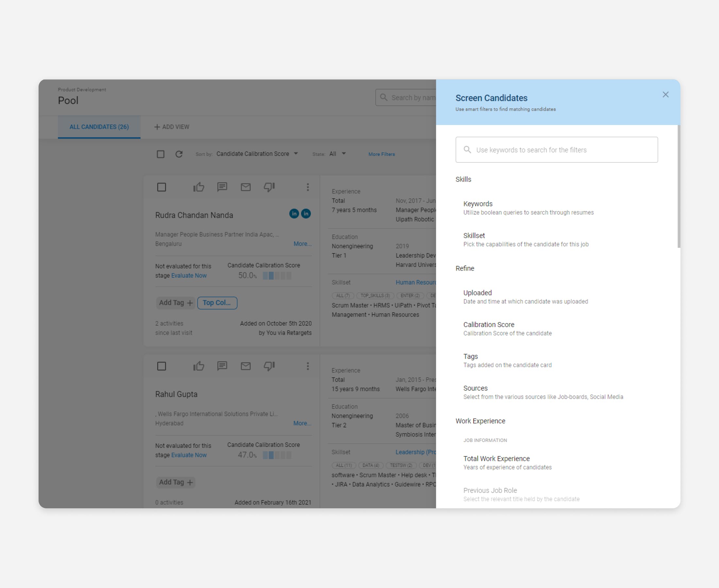Check Rahul Gupta's selection checkbox
Screen dimensions: 719x588
click(162, 366)
